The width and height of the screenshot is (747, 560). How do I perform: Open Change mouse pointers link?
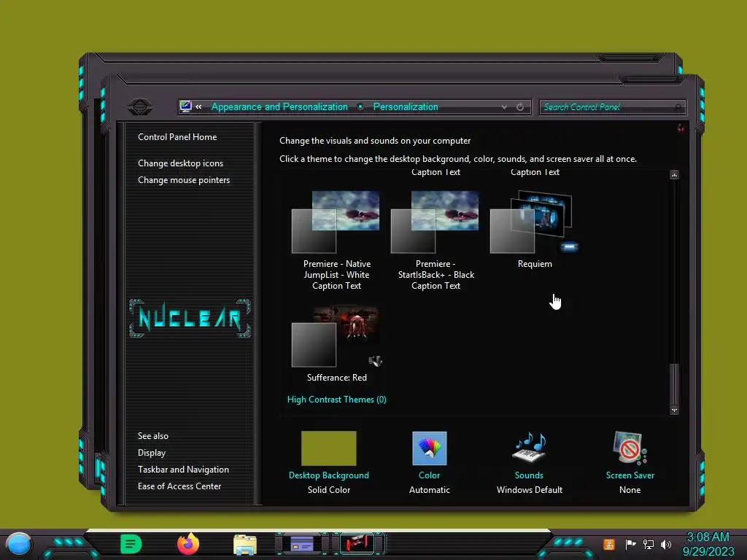point(183,180)
